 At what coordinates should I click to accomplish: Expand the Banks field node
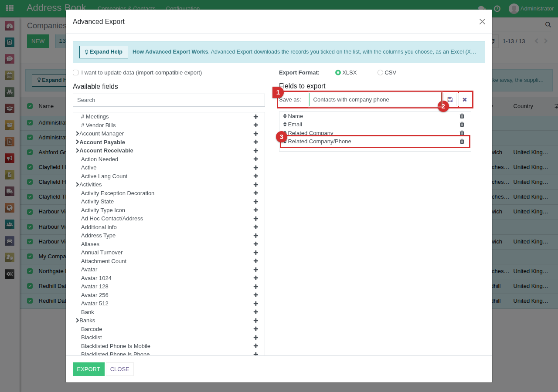click(77, 321)
